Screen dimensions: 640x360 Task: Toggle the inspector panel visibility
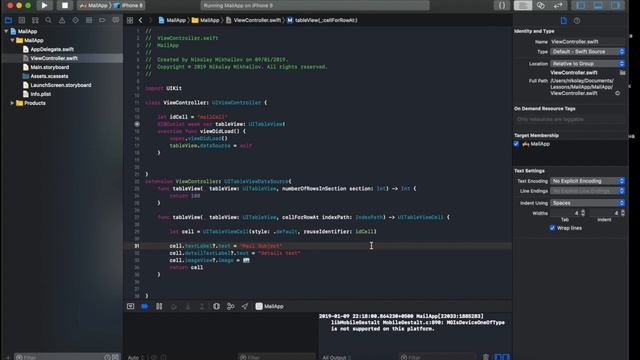(x=616, y=5)
